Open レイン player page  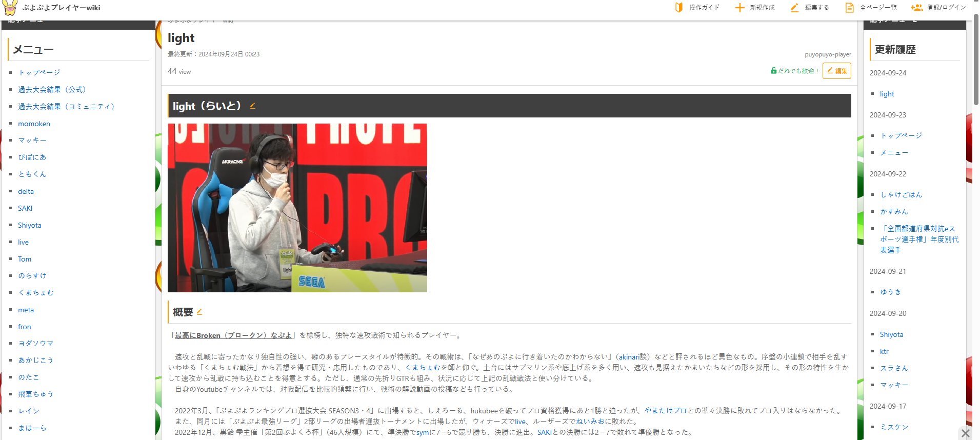(29, 411)
